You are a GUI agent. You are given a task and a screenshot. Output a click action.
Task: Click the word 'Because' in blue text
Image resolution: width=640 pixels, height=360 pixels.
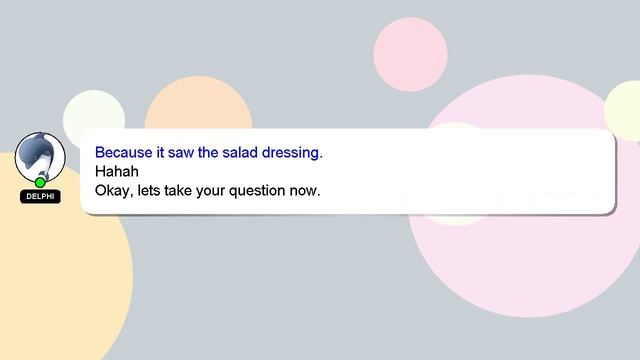(x=124, y=153)
